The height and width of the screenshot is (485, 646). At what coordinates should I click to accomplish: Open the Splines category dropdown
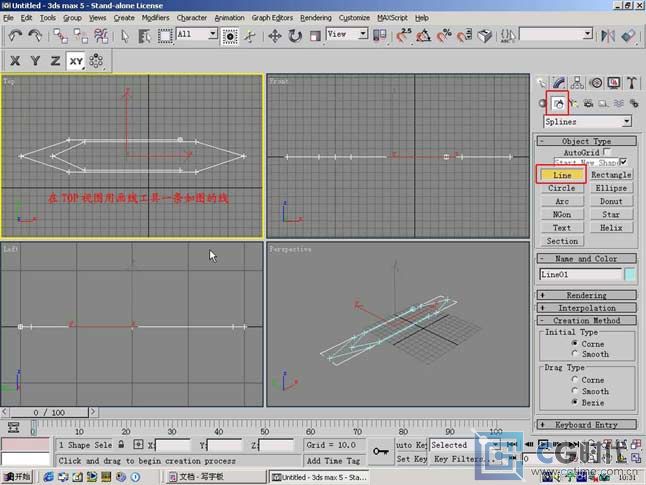point(626,122)
